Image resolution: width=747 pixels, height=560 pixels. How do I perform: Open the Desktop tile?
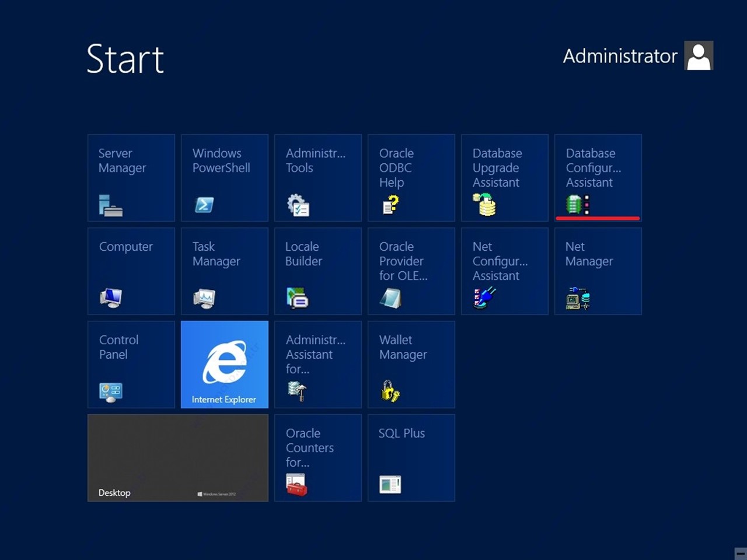[178, 458]
